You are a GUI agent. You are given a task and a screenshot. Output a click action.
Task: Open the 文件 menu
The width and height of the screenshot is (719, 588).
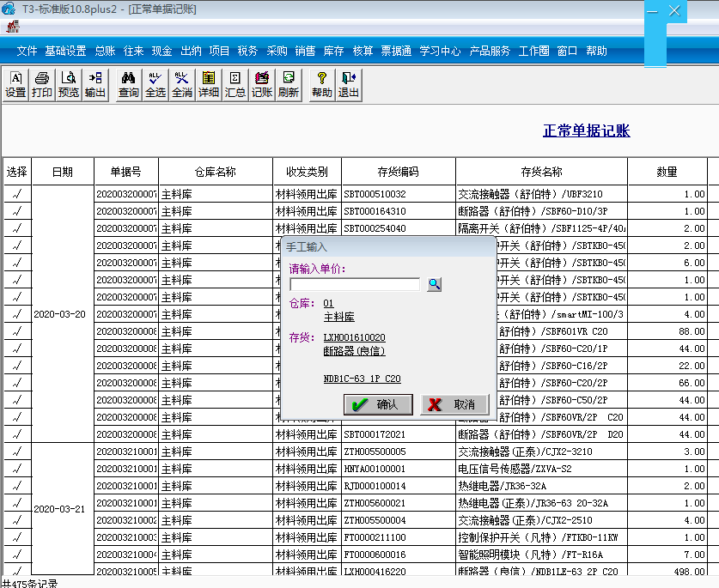click(27, 51)
